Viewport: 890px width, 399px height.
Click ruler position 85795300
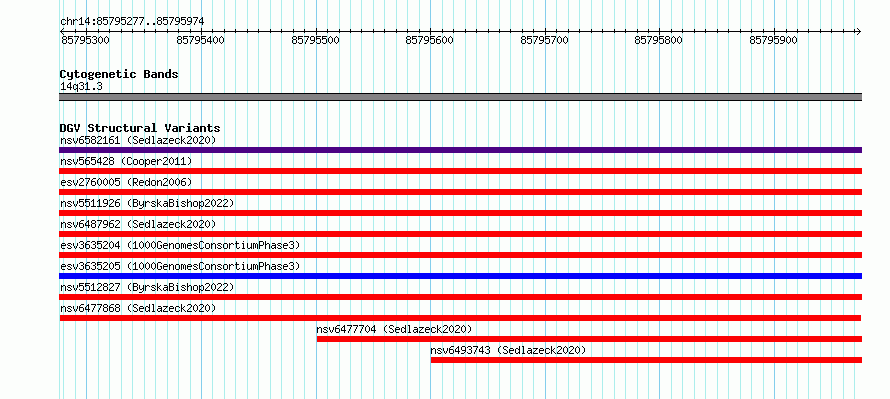[85, 40]
